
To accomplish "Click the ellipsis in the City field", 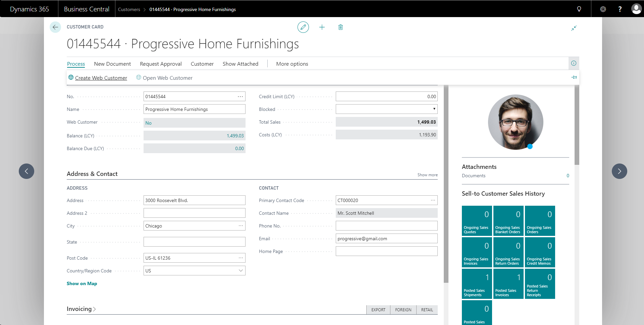I will click(241, 226).
